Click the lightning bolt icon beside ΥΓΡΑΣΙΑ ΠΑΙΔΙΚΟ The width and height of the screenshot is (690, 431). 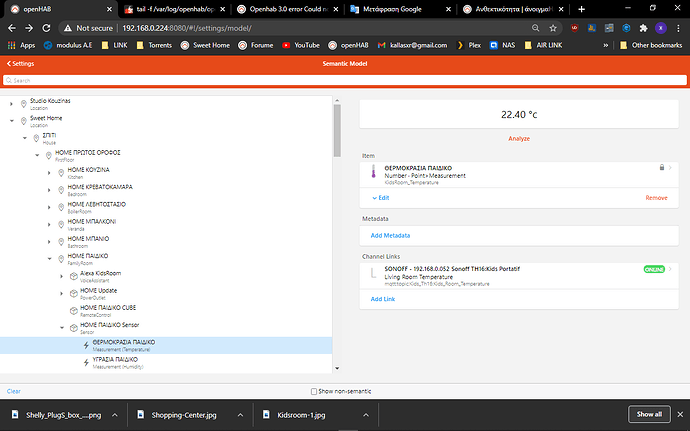86,362
